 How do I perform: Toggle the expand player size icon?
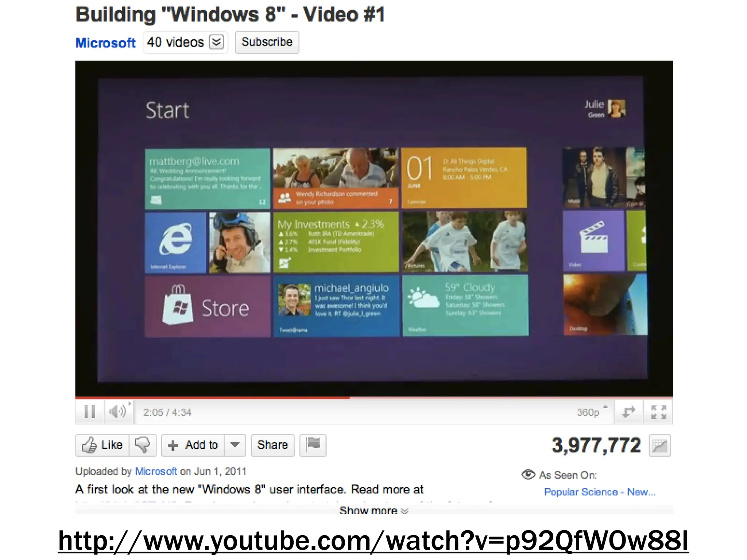click(x=628, y=412)
